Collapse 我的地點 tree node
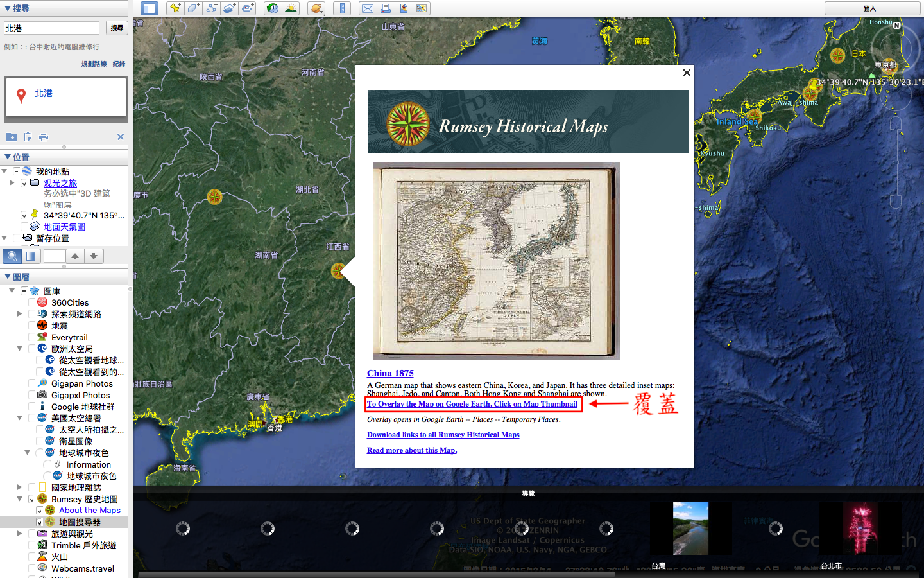 [x=4, y=171]
